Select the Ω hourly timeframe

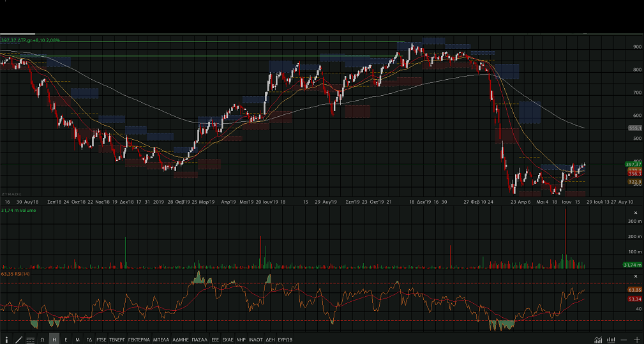point(42,340)
